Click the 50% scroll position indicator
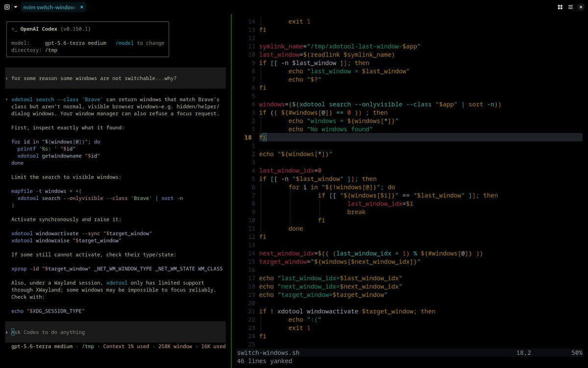 (x=577, y=353)
